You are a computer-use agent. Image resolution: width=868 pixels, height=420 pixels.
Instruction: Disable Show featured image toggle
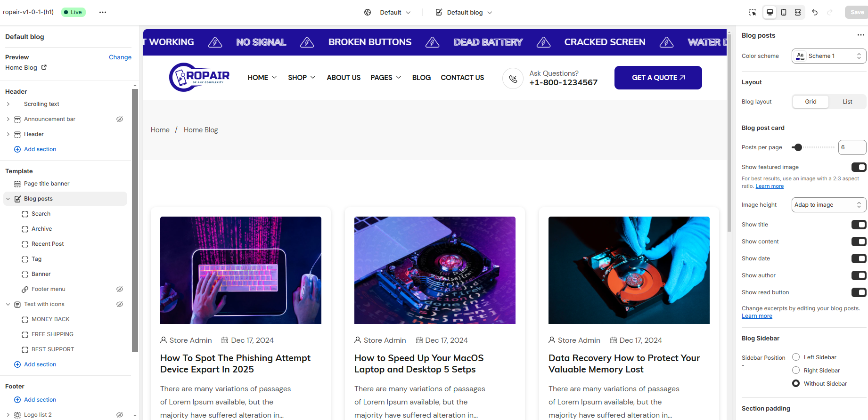[859, 167]
